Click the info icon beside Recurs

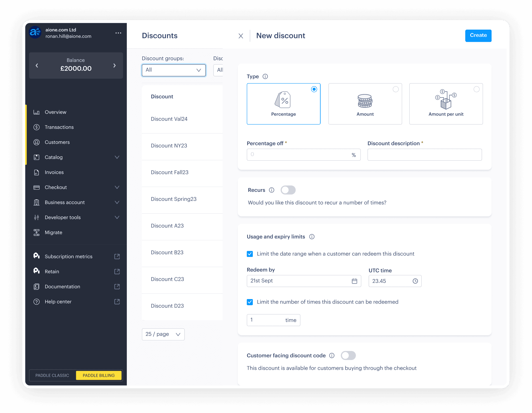pyautogui.click(x=272, y=190)
